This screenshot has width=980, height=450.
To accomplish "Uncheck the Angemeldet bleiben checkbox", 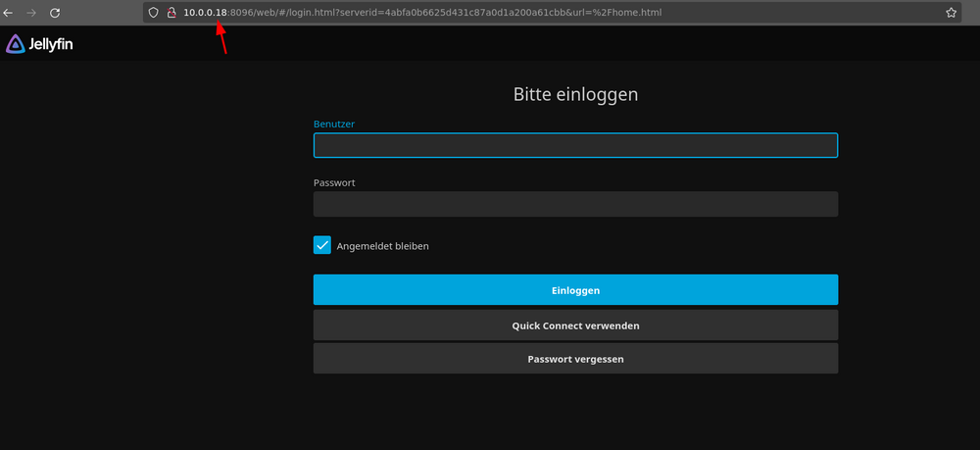I will [321, 245].
